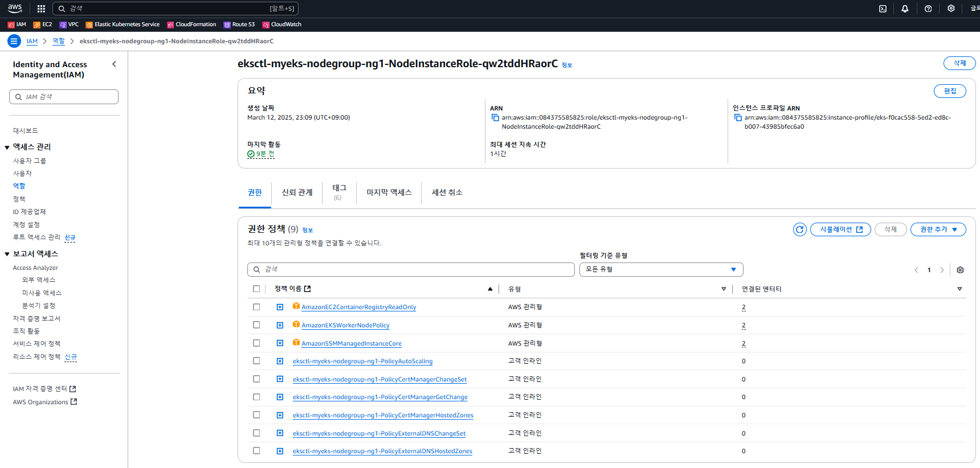The width and height of the screenshot is (980, 468).
Task: Open PolicyCertManagerHostedZones policy link
Action: click(x=383, y=416)
